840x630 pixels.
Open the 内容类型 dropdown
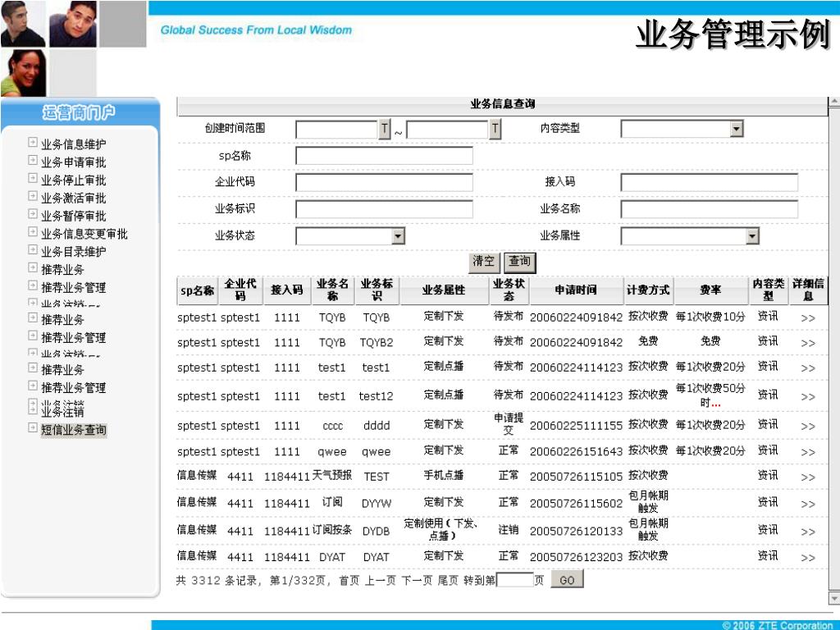tap(737, 129)
